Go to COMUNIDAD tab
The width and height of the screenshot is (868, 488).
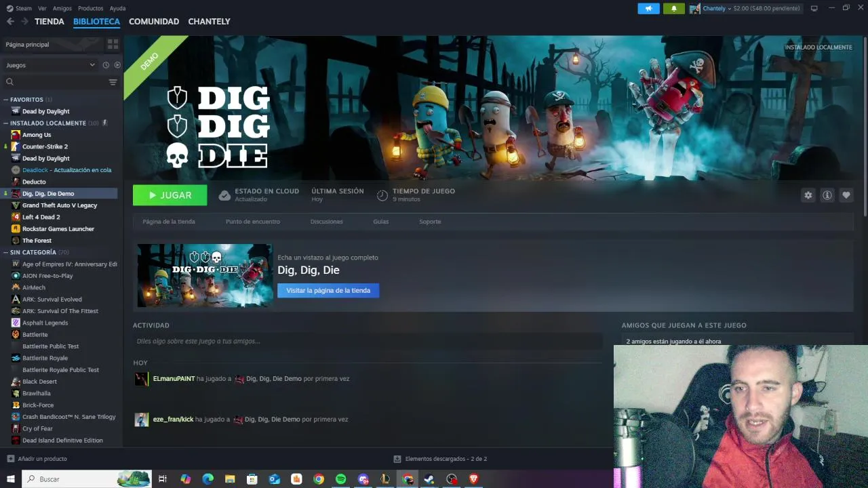click(154, 22)
